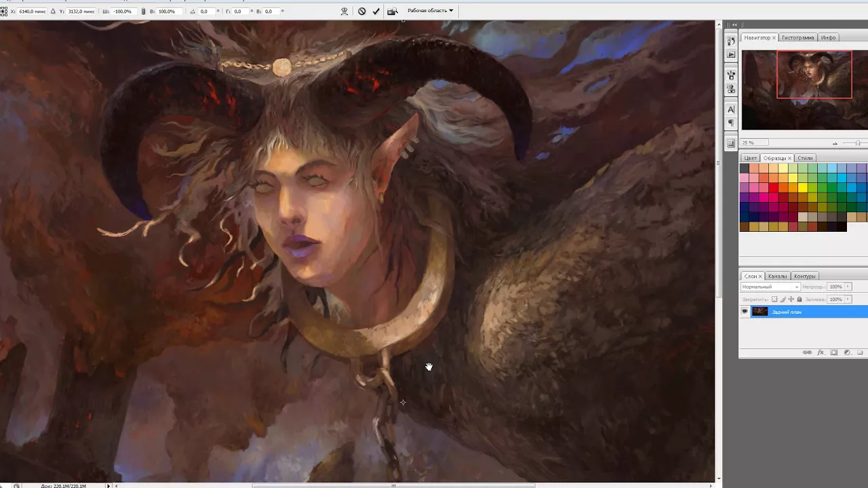This screenshot has height=488, width=868.
Task: Toggle lock all padlock icon
Action: (x=800, y=299)
